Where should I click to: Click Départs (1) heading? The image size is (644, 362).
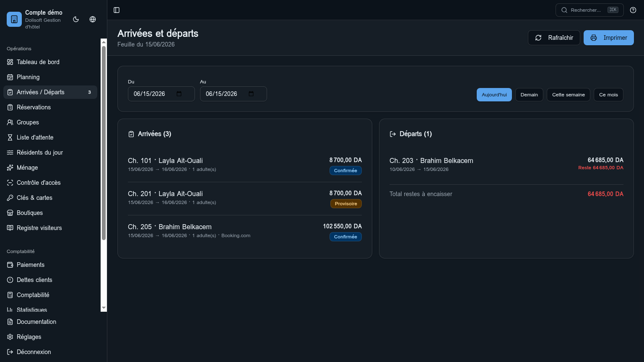tap(415, 134)
